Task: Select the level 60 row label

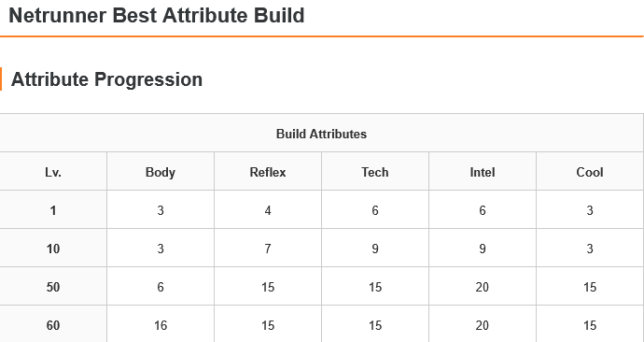Action: (53, 325)
